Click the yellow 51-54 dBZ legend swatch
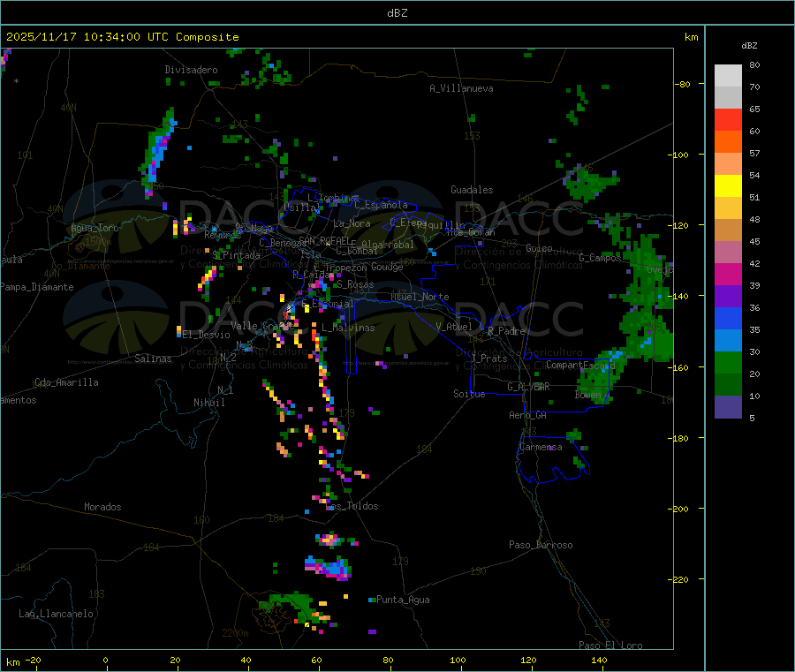795x672 pixels. pyautogui.click(x=728, y=186)
